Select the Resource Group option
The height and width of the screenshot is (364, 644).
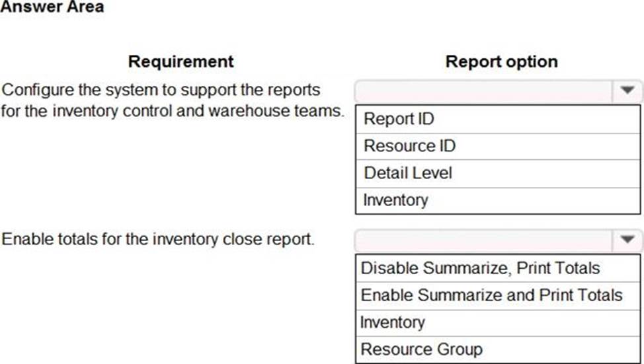coord(421,349)
